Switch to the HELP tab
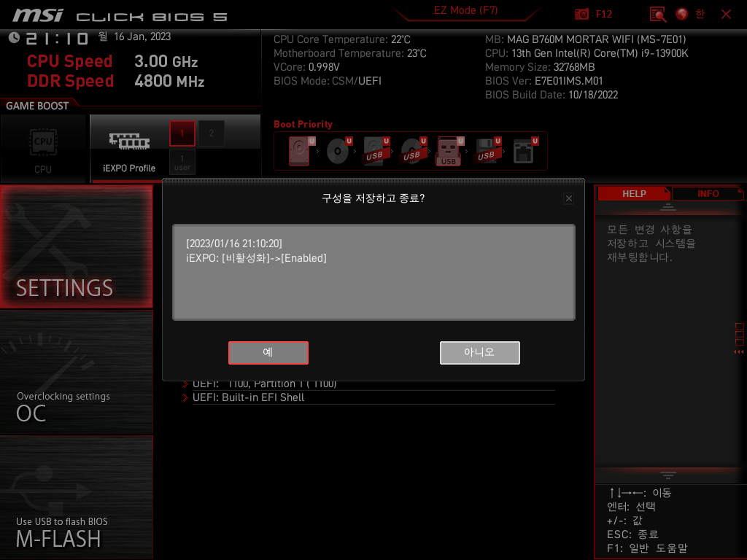 633,193
